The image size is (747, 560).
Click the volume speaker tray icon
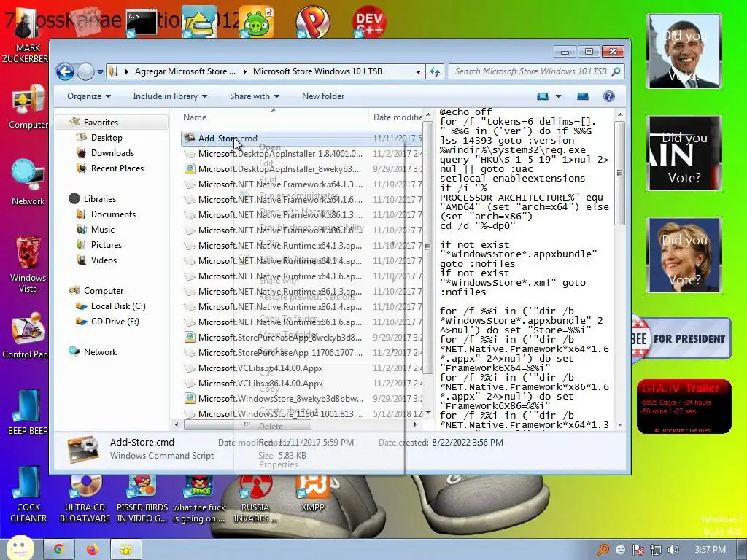coord(673,550)
